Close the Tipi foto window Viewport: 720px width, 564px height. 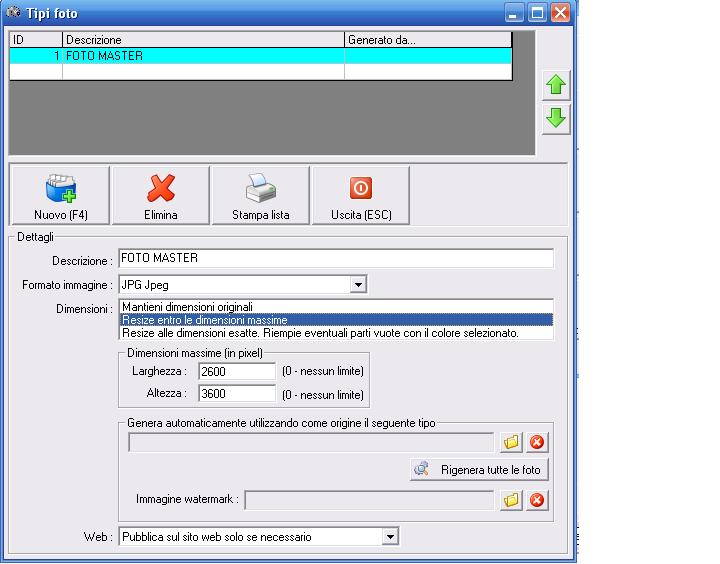(560, 13)
